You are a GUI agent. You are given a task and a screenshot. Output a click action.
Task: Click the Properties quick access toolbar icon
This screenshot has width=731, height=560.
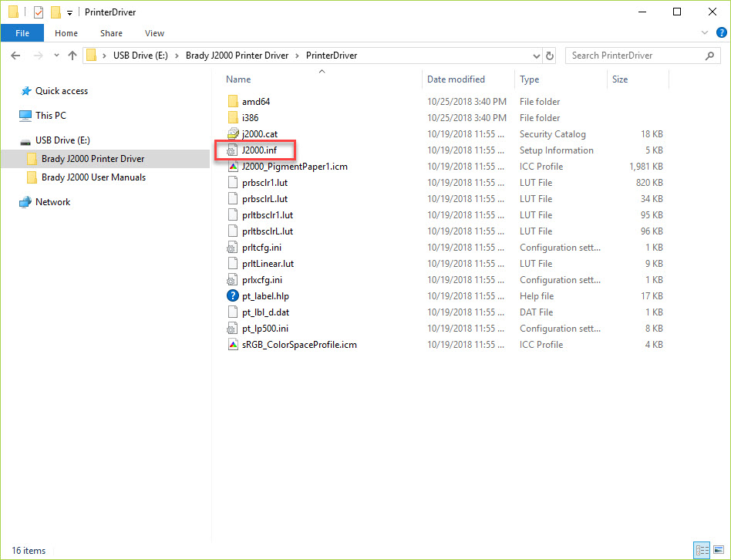click(x=39, y=12)
